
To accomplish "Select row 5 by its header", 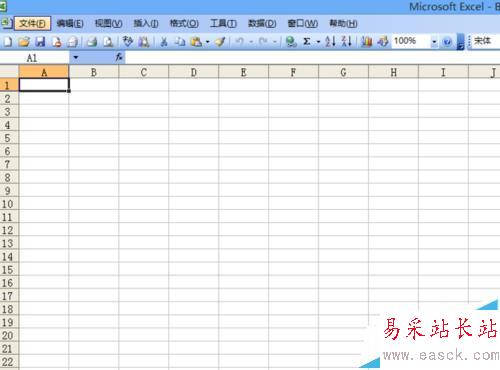I will pos(9,138).
